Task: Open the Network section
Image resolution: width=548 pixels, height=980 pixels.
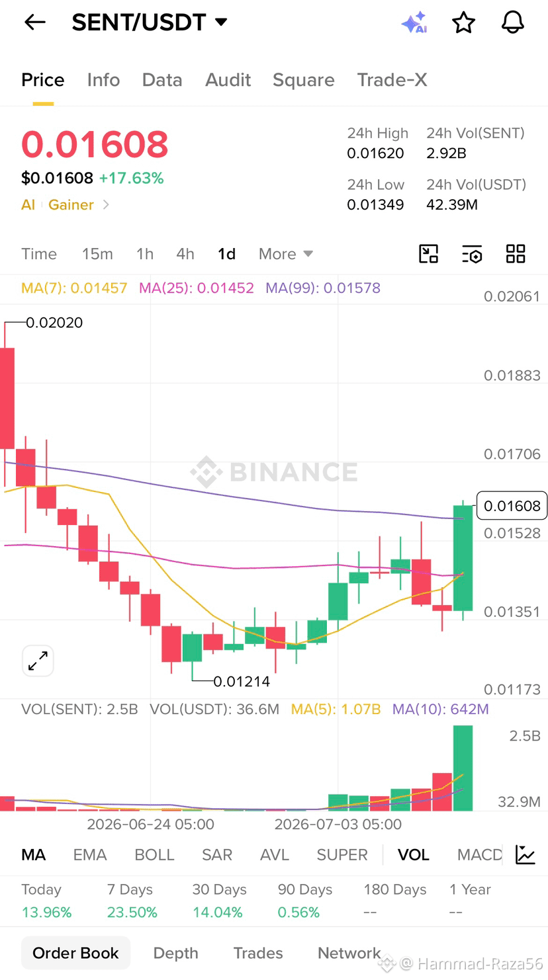Action: pyautogui.click(x=349, y=953)
